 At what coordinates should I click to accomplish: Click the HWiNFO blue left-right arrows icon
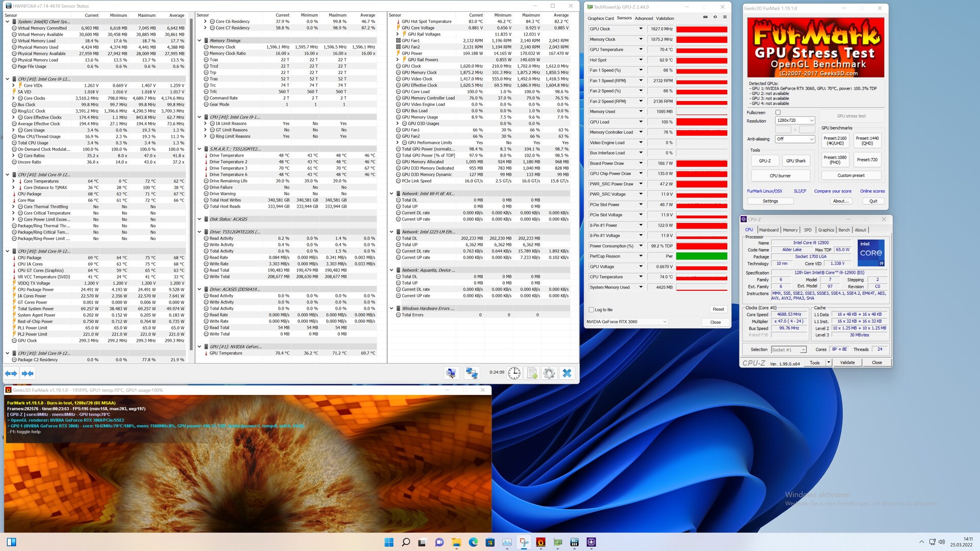click(11, 373)
